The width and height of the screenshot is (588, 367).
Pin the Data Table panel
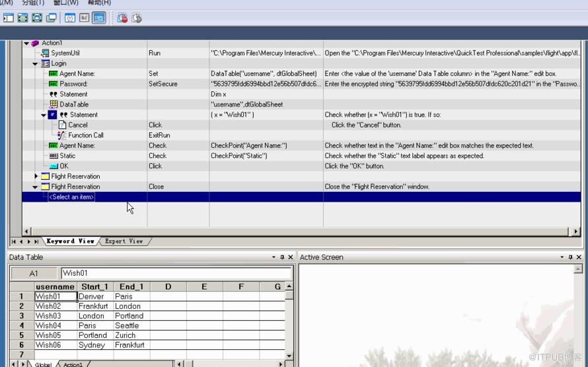pos(282,257)
